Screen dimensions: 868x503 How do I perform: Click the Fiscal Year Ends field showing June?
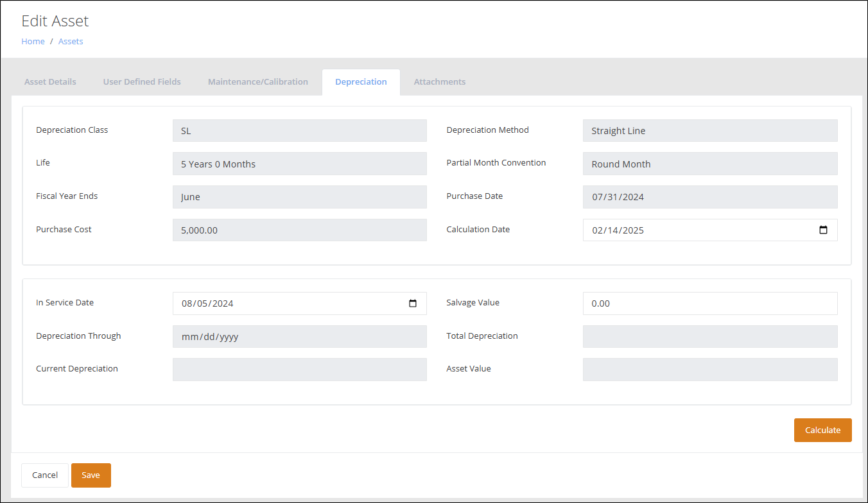(x=300, y=197)
